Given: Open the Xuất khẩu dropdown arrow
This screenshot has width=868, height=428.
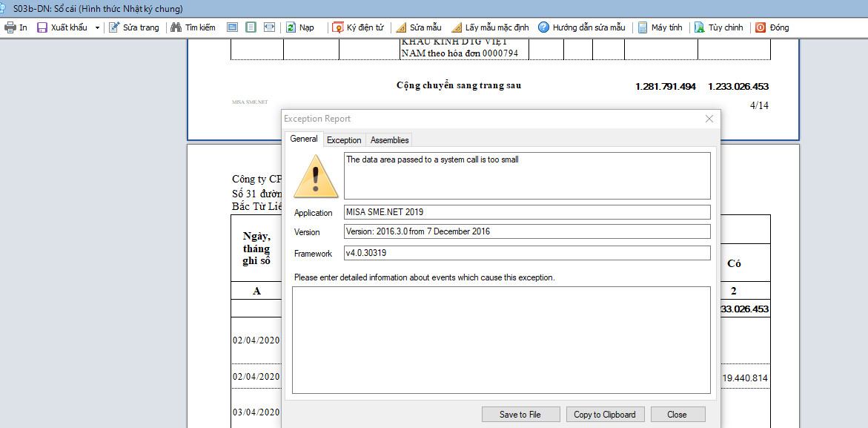Looking at the screenshot, I should click(x=97, y=27).
